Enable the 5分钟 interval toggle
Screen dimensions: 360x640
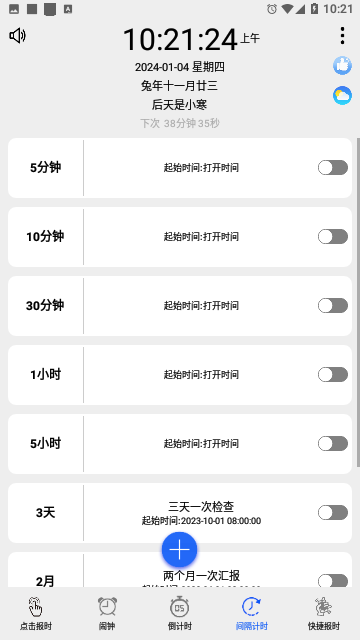pos(333,168)
